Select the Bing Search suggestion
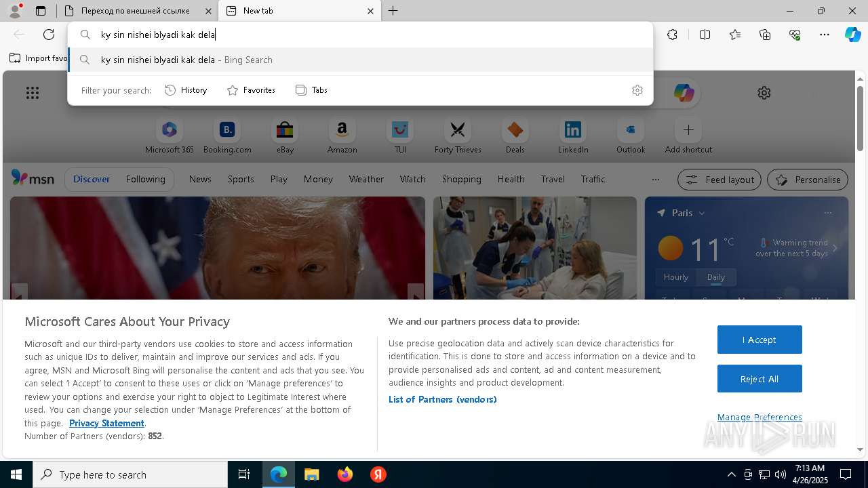The image size is (868, 488). tap(361, 60)
